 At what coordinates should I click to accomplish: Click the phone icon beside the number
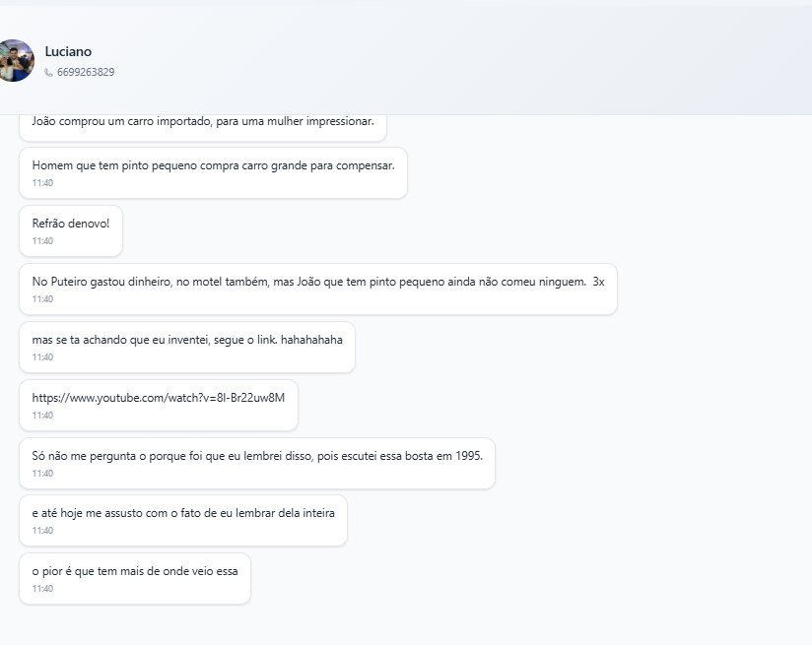pos(49,72)
